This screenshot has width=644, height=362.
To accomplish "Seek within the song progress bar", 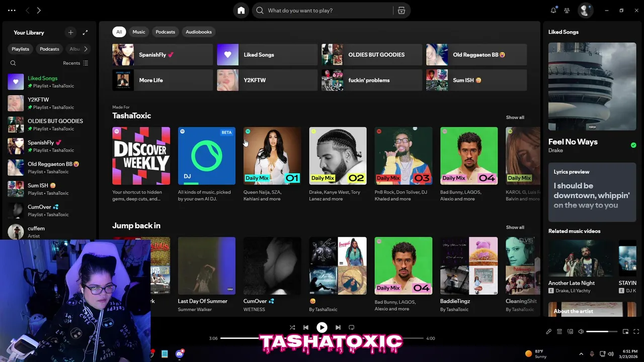I will (x=322, y=338).
